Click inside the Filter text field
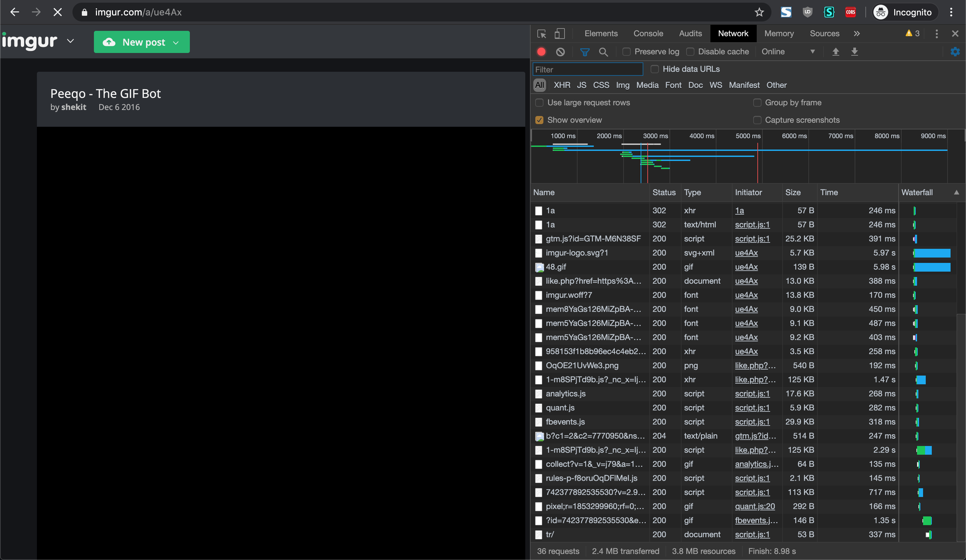The width and height of the screenshot is (966, 560). point(588,69)
